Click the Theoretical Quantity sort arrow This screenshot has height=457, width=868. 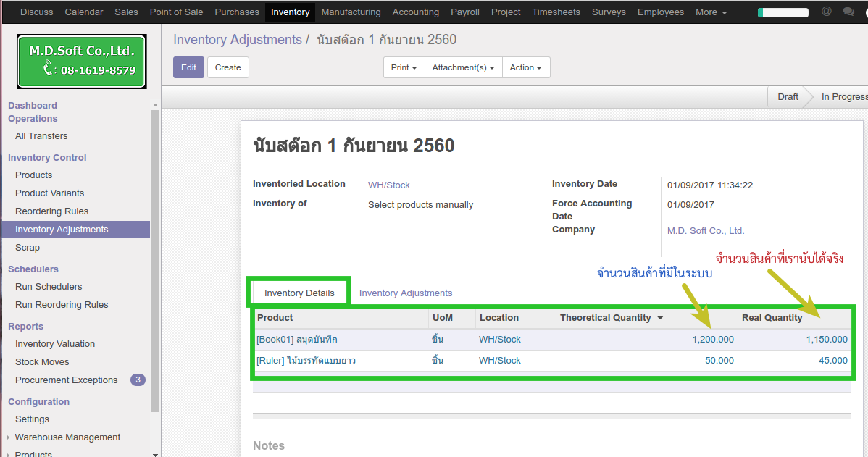coord(660,318)
